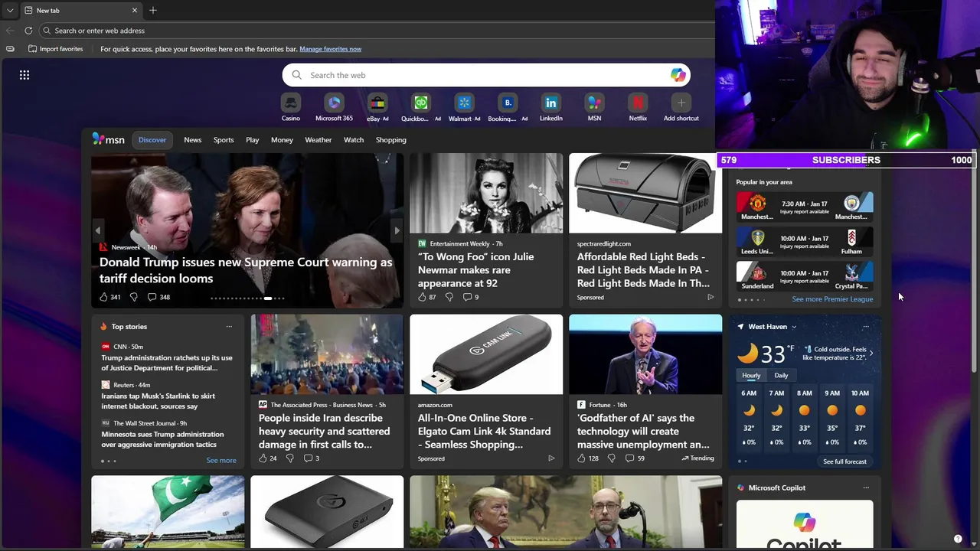Click the msn logo
Viewport: 980px width, 551px height.
click(x=108, y=139)
